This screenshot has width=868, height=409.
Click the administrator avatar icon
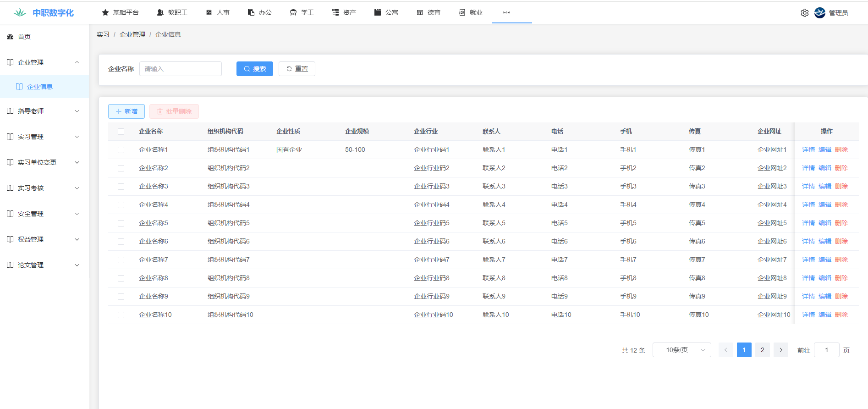tap(819, 13)
